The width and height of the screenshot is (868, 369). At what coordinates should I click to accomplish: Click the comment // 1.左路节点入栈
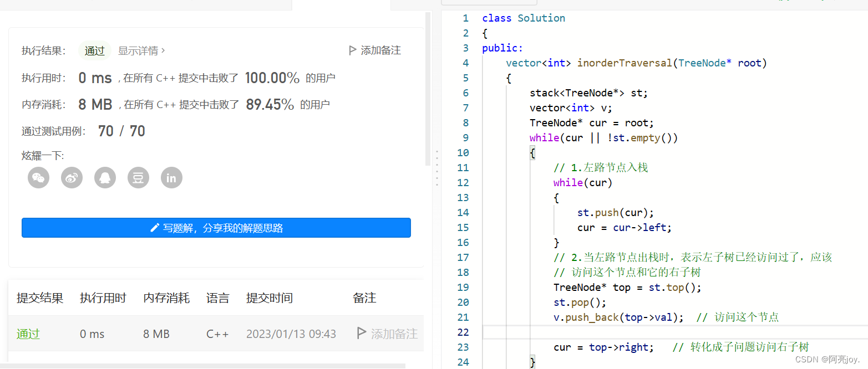601,168
